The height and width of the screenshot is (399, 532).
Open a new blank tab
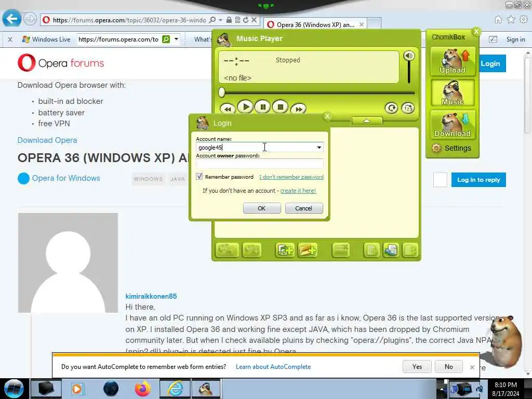tap(374, 24)
